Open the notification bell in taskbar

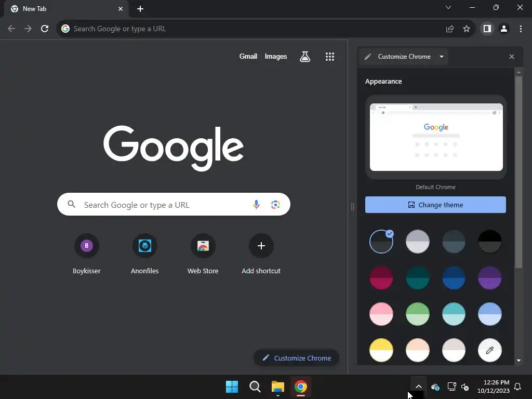click(x=518, y=387)
